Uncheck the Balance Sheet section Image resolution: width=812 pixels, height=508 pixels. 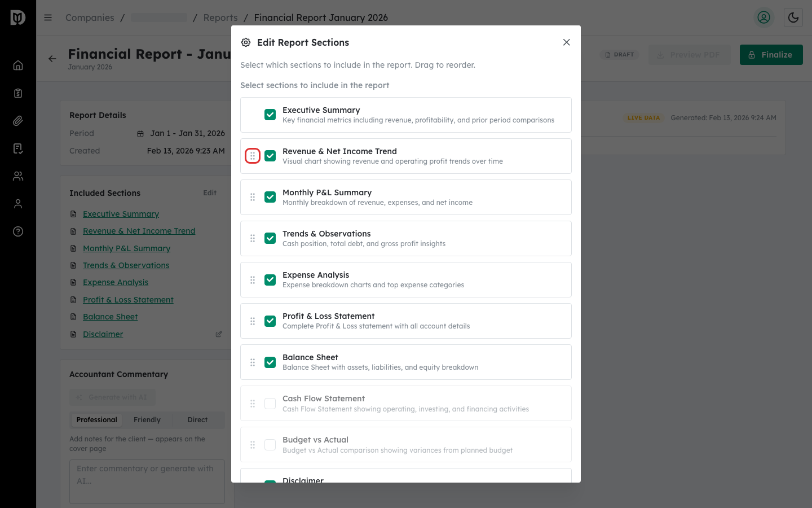270,362
